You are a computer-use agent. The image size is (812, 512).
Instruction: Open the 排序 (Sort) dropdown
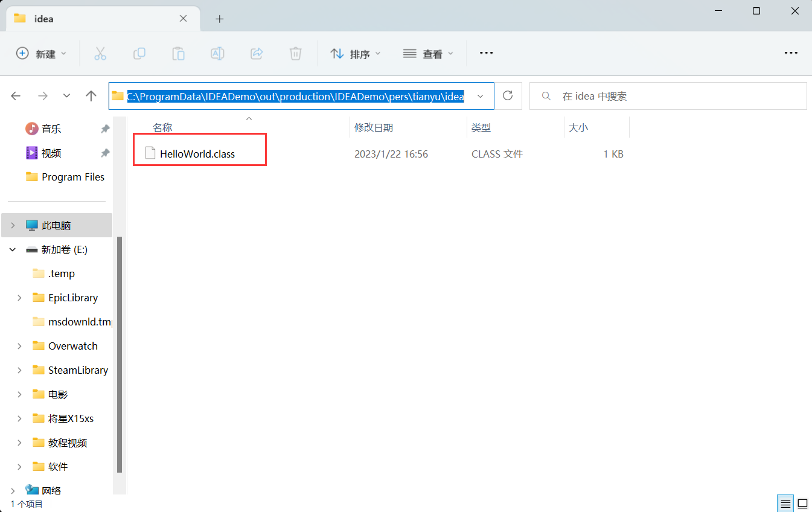pos(356,54)
